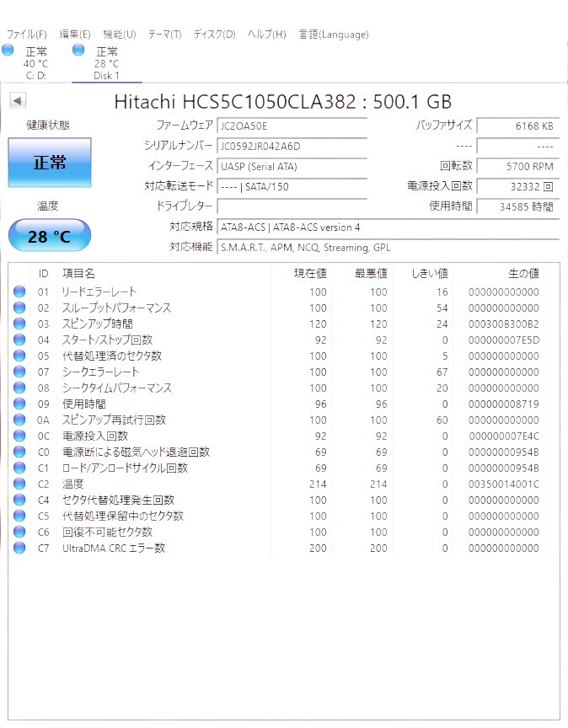Click status orb for 使用時間 row
The height and width of the screenshot is (728, 568).
19,404
